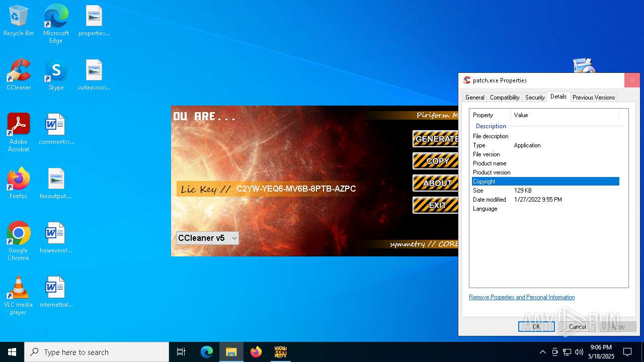Screen dimensions: 644x362
Task: Select the Details tab
Action: pos(558,97)
